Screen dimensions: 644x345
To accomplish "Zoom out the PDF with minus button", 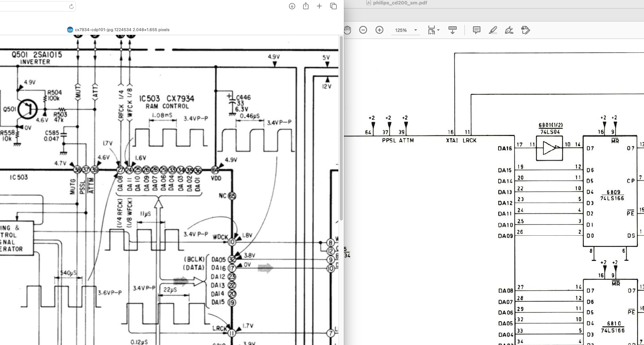I will [x=363, y=30].
